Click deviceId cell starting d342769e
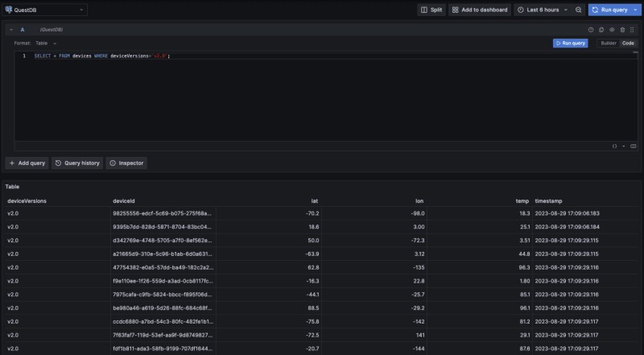 [x=163, y=241]
